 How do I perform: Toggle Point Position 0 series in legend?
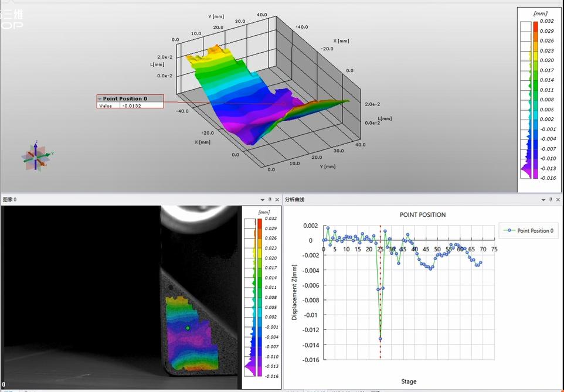[528, 231]
